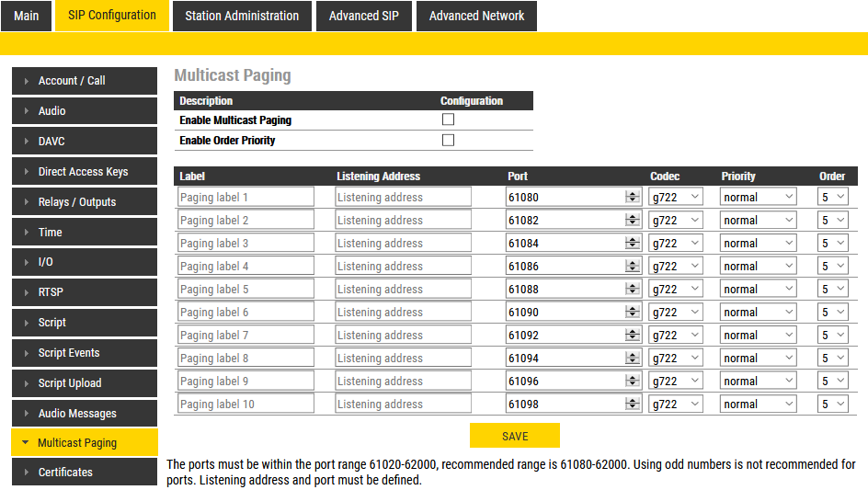Click the arrow icon beside Script Upload
868x490 pixels.
[x=26, y=383]
